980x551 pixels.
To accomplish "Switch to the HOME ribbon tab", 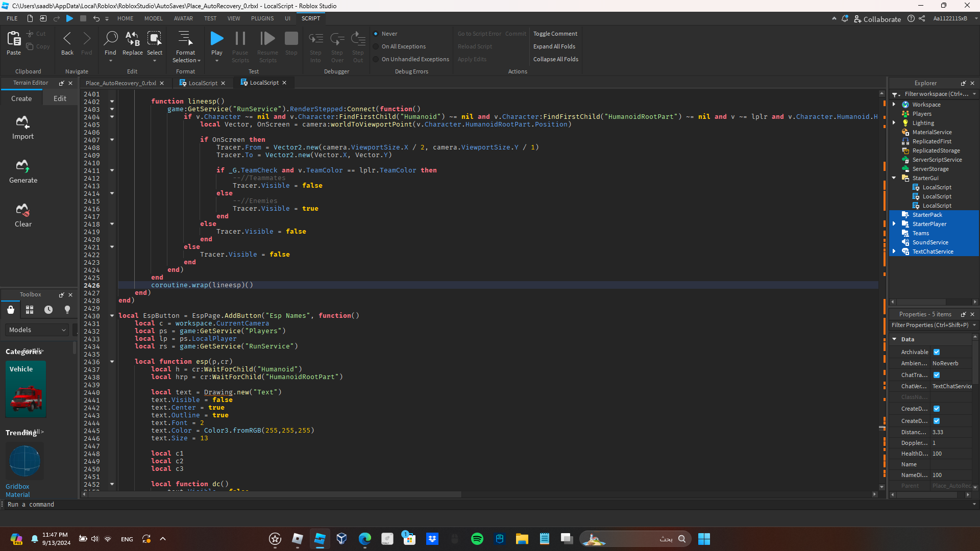I will pyautogui.click(x=125, y=18).
